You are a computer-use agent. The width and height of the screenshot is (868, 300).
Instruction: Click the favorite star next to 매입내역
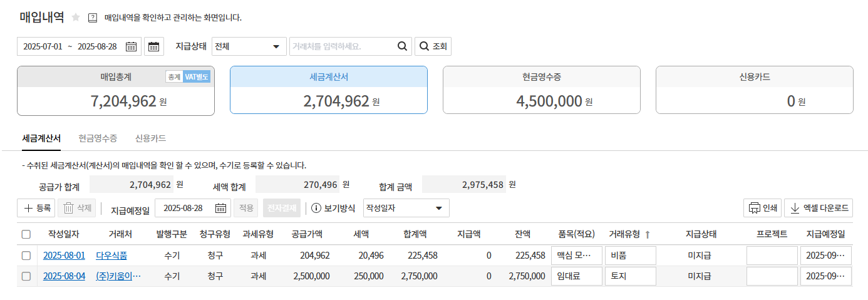pyautogui.click(x=76, y=18)
